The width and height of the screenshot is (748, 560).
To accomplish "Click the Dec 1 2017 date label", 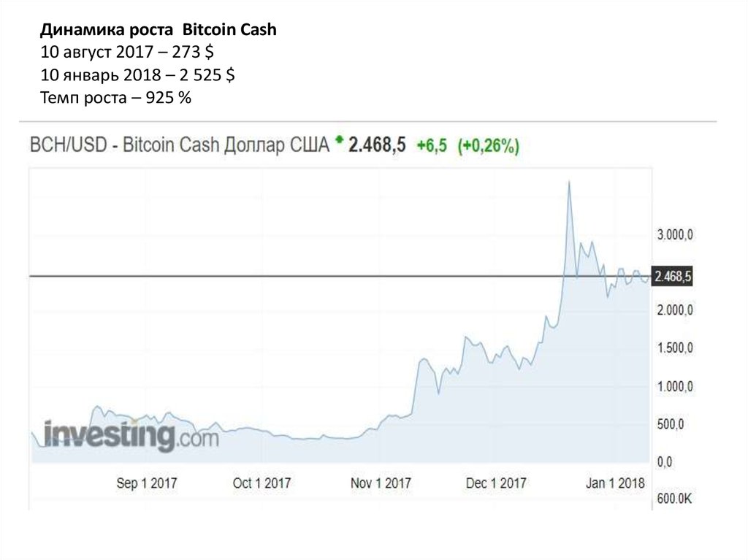I will coord(496,483).
